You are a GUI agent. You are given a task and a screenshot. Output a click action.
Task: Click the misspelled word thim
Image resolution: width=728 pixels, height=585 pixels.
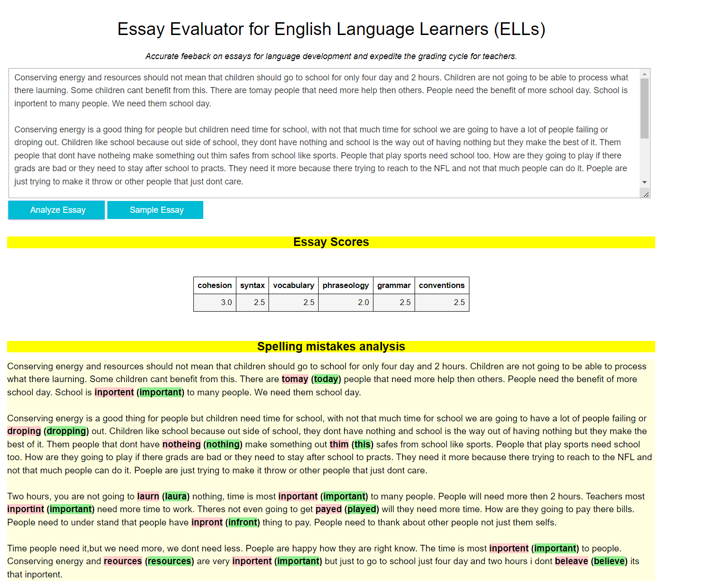[339, 445]
